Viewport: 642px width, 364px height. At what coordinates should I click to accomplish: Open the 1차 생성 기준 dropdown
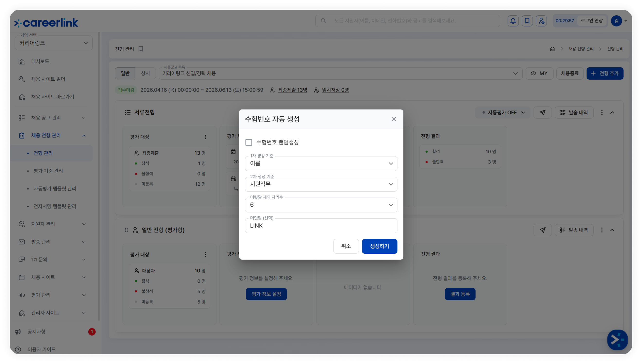[x=321, y=163]
